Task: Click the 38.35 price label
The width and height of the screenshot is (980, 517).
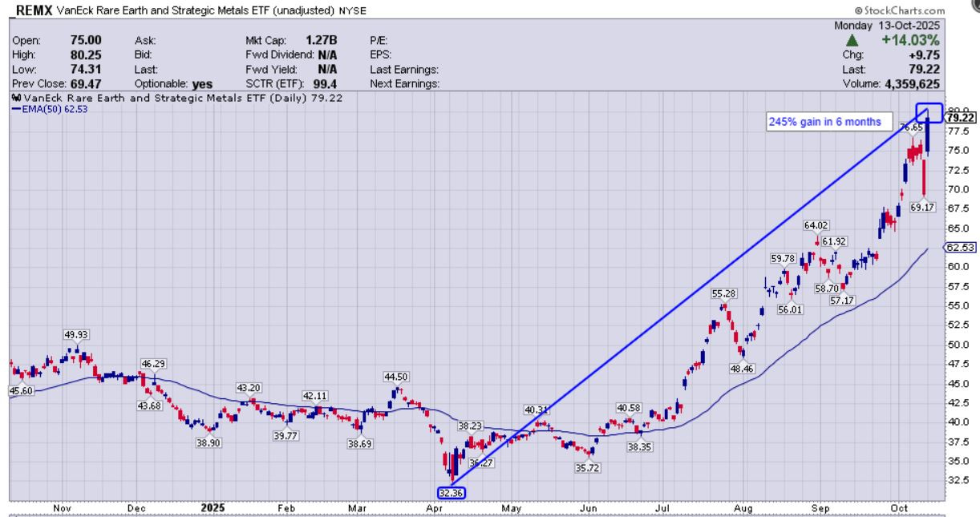Action: tap(640, 446)
